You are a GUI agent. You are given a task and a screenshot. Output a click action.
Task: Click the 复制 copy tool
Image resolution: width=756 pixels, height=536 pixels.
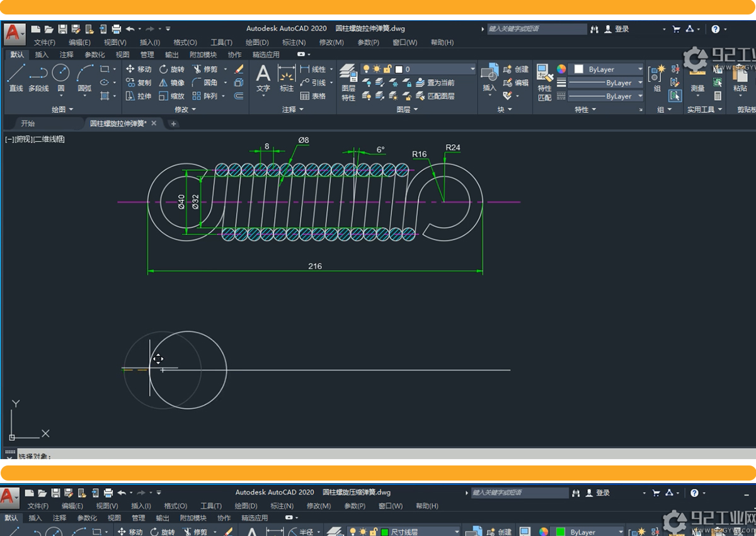click(139, 83)
